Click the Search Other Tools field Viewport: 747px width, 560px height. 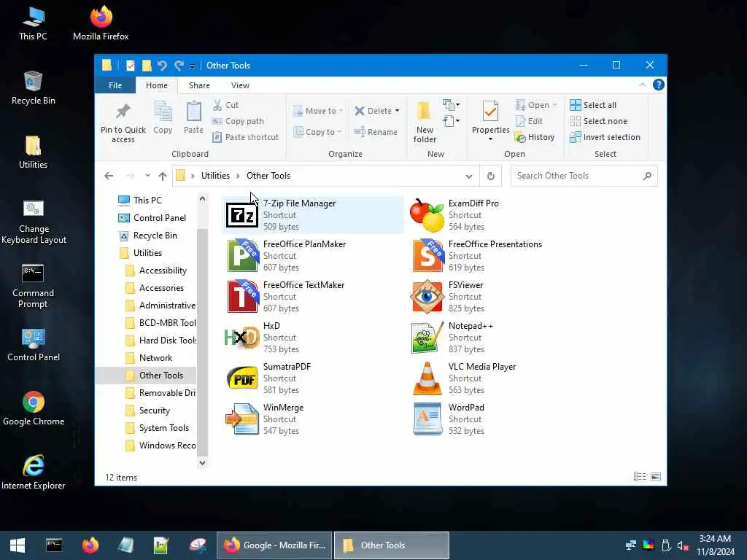coord(584,176)
